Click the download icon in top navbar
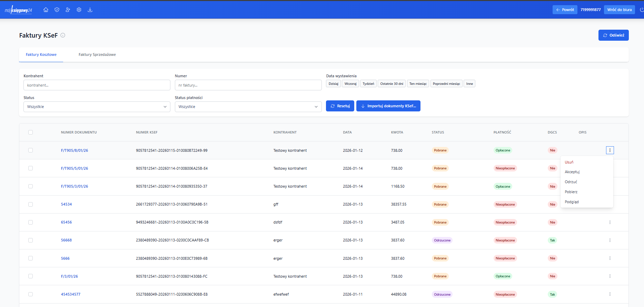 pos(90,10)
